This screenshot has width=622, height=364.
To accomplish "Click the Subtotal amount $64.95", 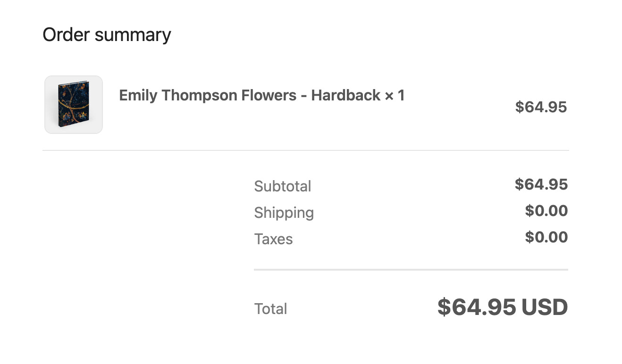I will (541, 184).
